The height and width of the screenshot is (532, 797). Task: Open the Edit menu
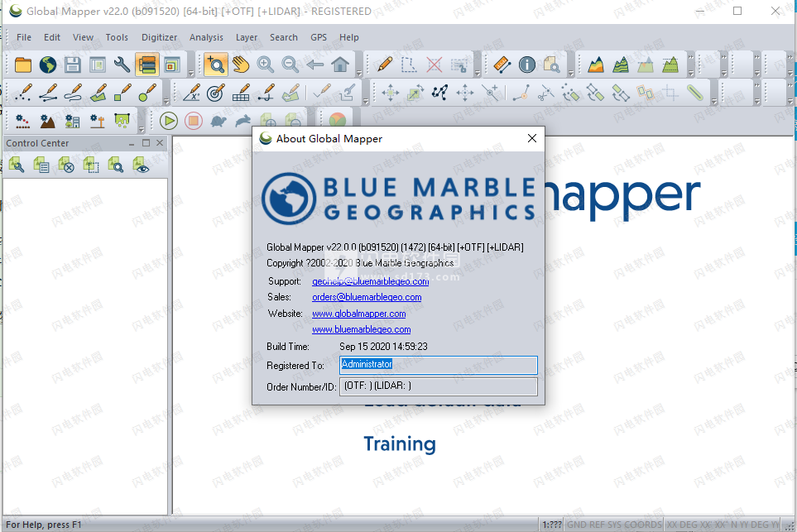pos(52,37)
